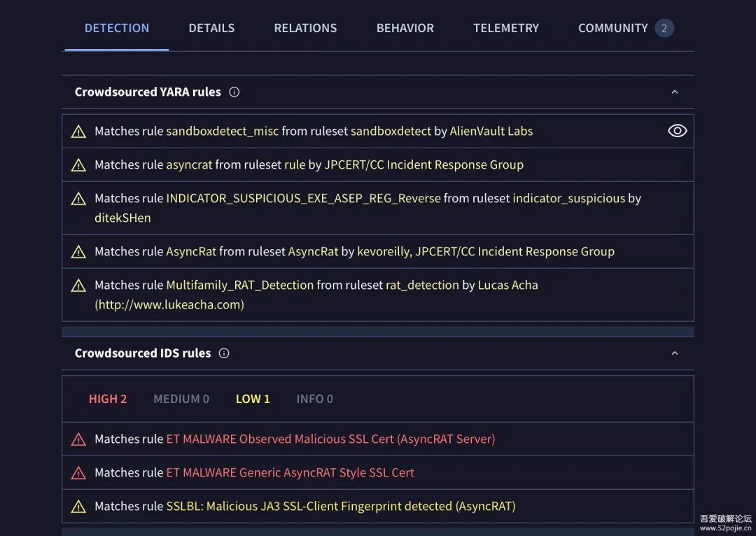Collapse the Crowdsourced IDS rules section
Viewport: 756px width, 536px height.
pos(675,353)
